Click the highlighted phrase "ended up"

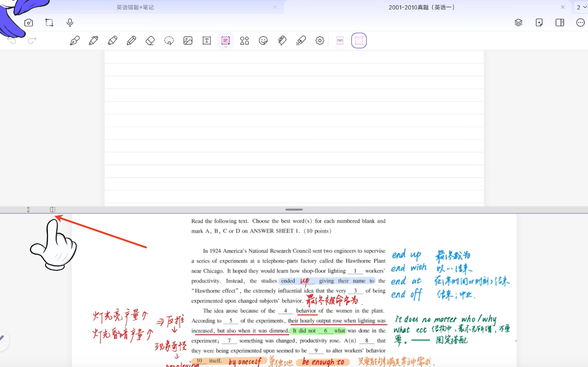click(295, 281)
